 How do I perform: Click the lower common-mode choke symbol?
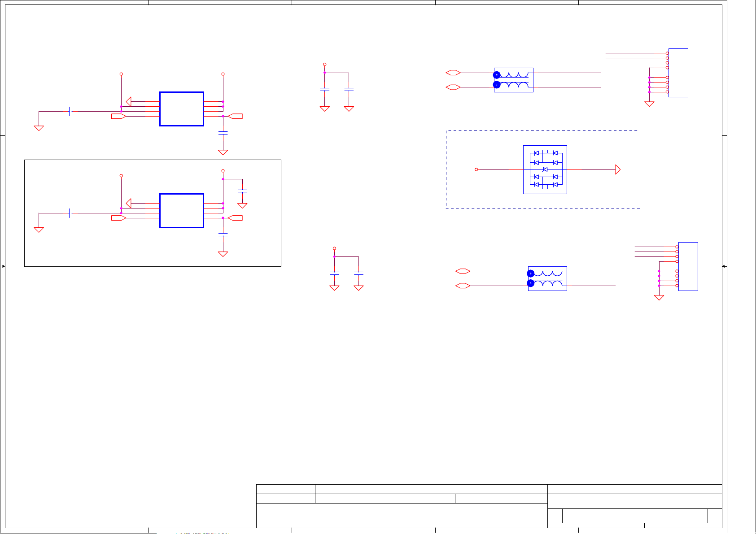[547, 278]
